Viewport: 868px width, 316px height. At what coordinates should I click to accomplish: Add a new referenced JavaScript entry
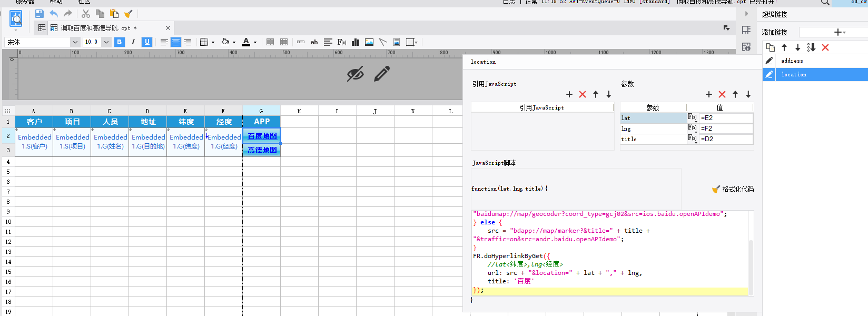point(569,94)
